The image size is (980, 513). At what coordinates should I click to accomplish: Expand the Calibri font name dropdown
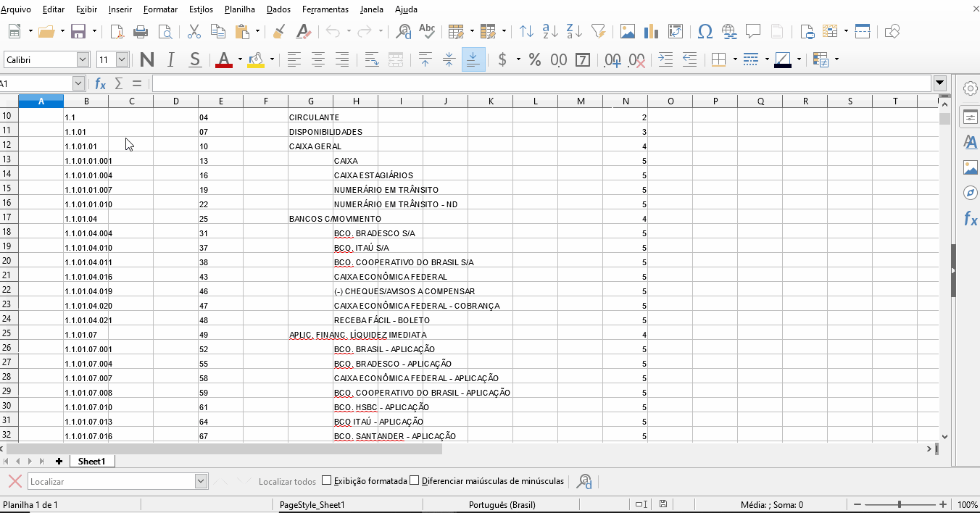(82, 59)
